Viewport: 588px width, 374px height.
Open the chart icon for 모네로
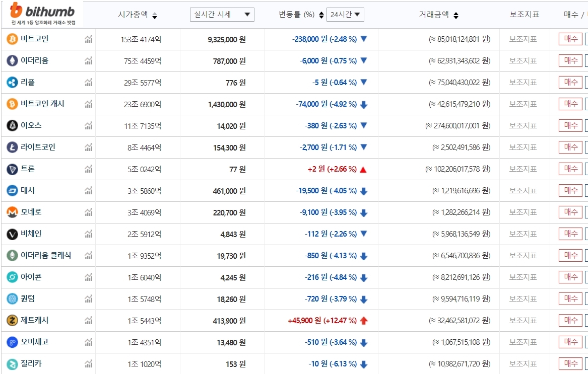(x=89, y=212)
